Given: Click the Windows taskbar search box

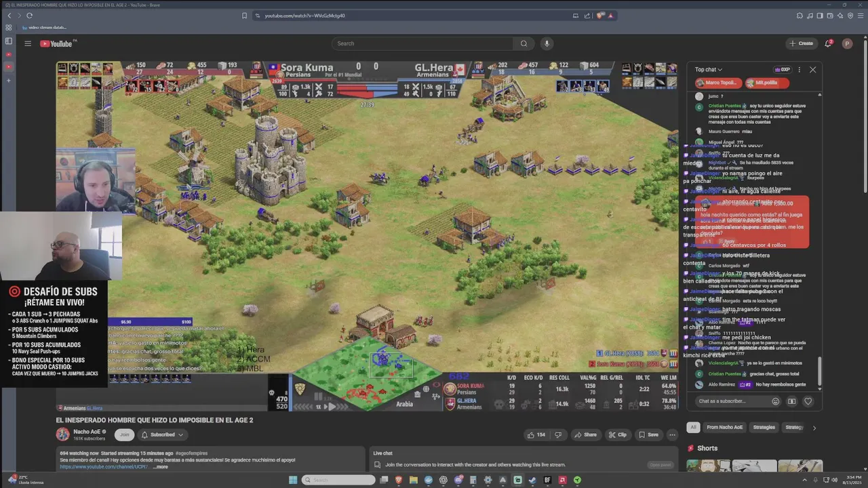Looking at the screenshot, I should pyautogui.click(x=338, y=480).
